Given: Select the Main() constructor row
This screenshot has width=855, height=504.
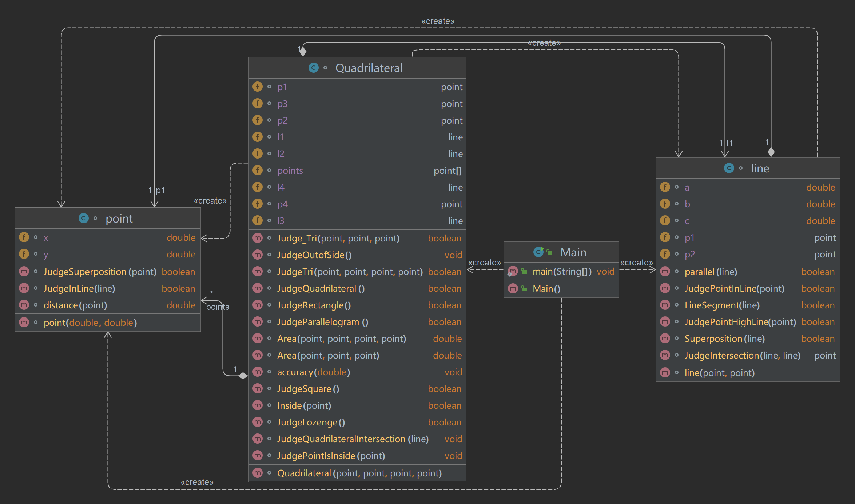Looking at the screenshot, I should pos(546,289).
